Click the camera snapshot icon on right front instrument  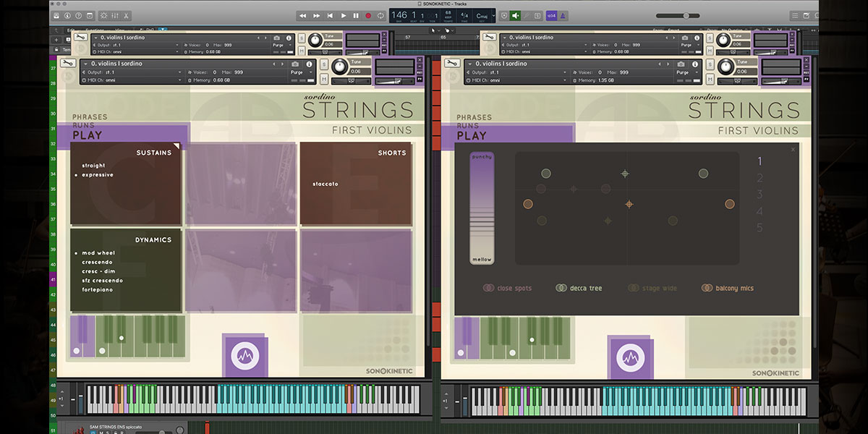(681, 64)
